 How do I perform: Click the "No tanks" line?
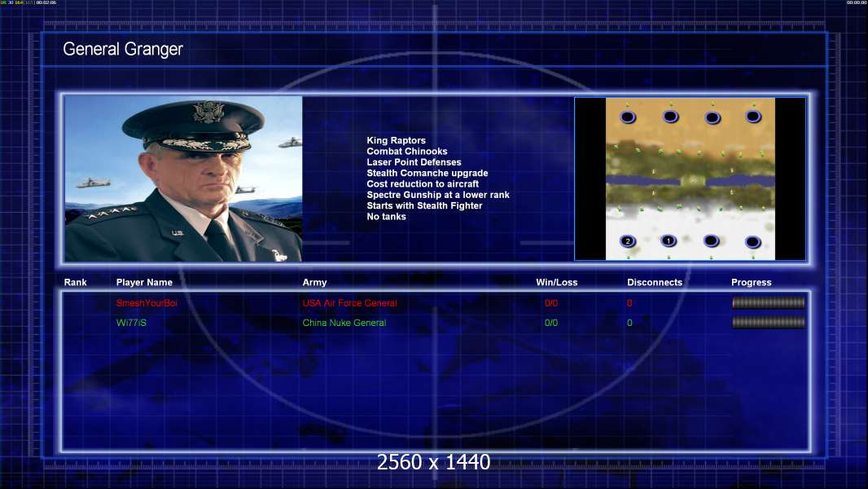click(386, 217)
